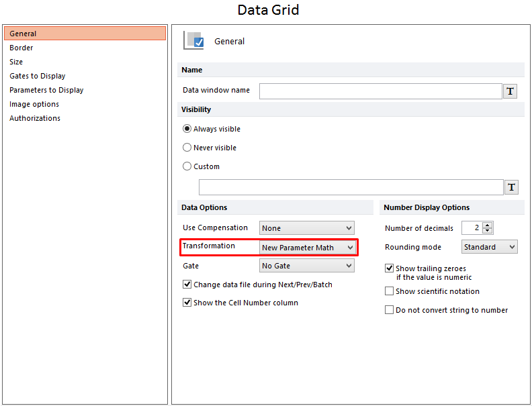The image size is (532, 406).
Task: Click the Data window name text field
Action: coord(380,91)
